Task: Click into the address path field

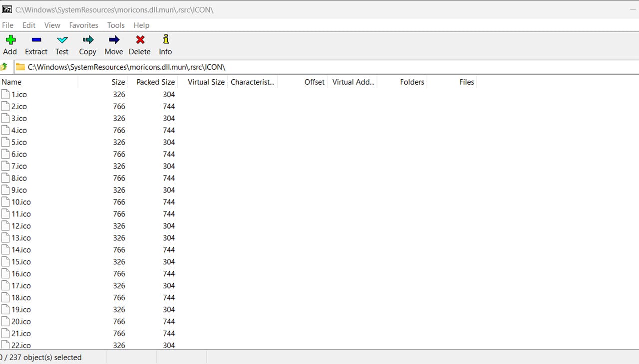Action: pos(326,67)
